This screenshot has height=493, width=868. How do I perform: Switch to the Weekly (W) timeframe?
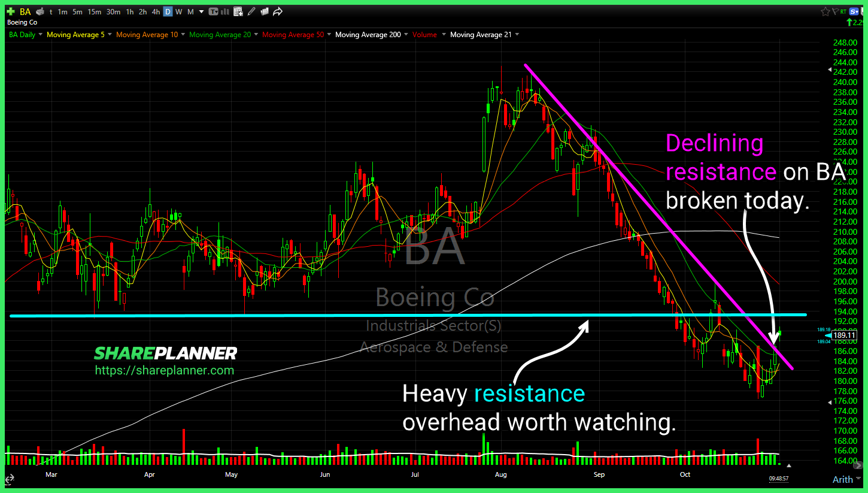tap(179, 11)
